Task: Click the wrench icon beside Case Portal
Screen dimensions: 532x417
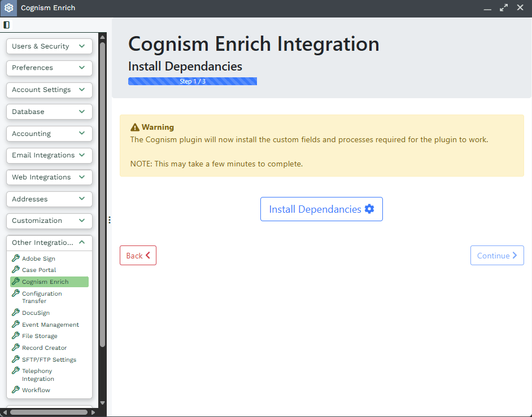Action: coord(16,270)
